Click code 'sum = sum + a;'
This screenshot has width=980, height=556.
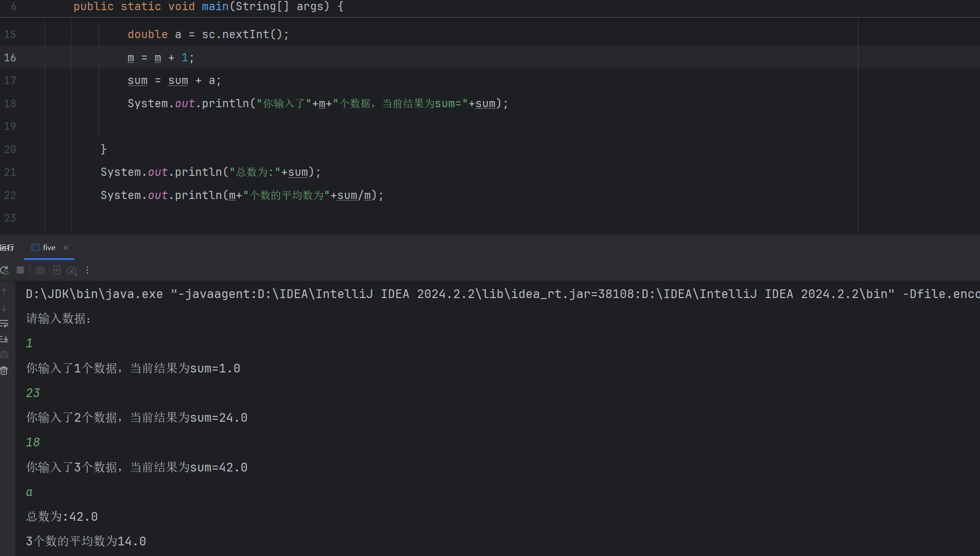point(174,81)
